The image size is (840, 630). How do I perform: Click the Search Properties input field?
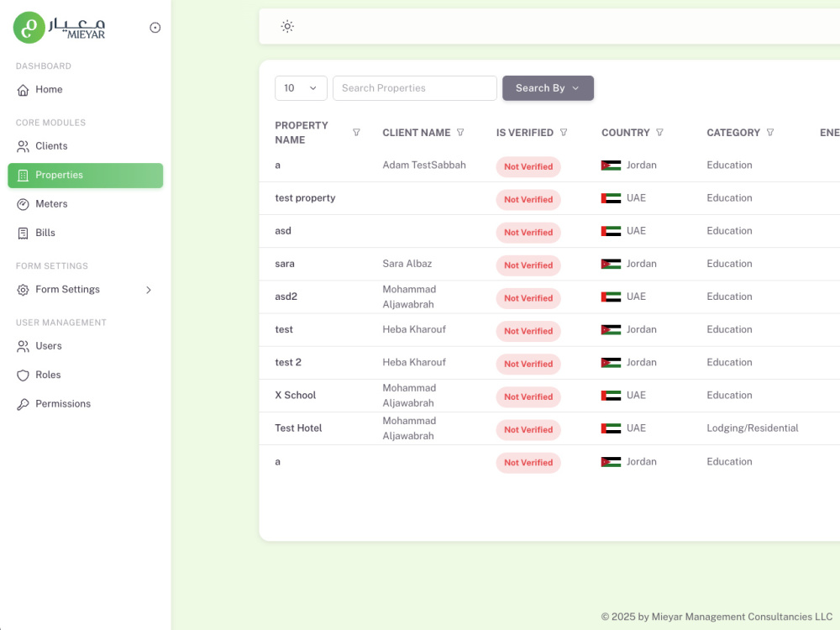click(x=415, y=88)
